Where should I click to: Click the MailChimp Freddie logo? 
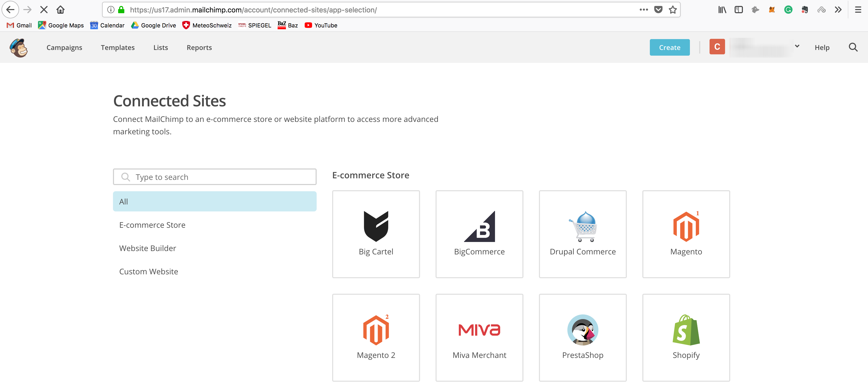point(19,48)
